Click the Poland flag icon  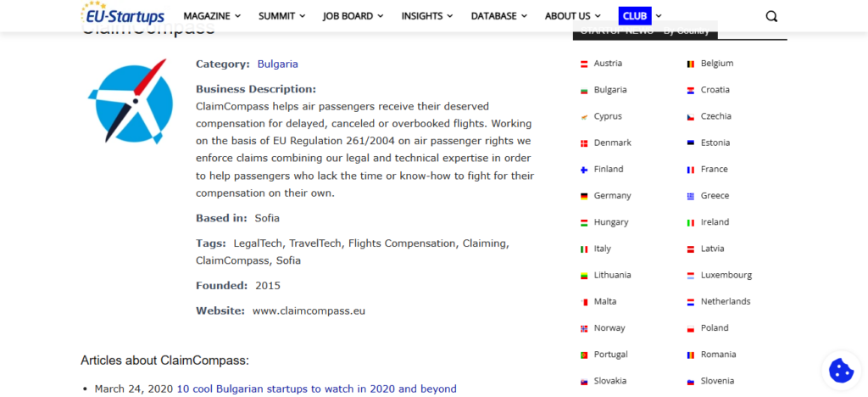click(690, 328)
